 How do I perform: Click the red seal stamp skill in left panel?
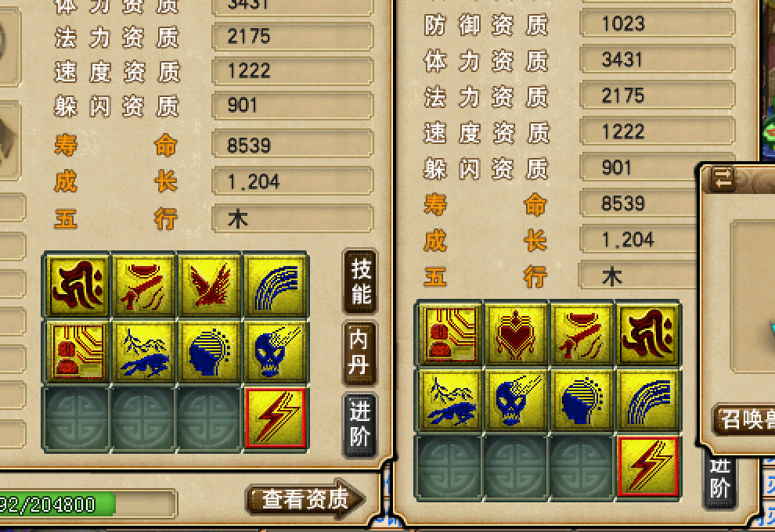click(x=77, y=352)
